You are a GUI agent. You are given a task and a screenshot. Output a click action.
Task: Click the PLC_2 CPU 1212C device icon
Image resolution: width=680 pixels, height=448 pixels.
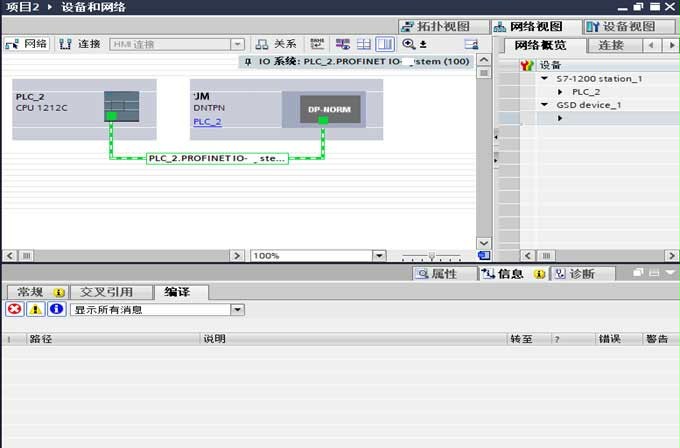(122, 106)
